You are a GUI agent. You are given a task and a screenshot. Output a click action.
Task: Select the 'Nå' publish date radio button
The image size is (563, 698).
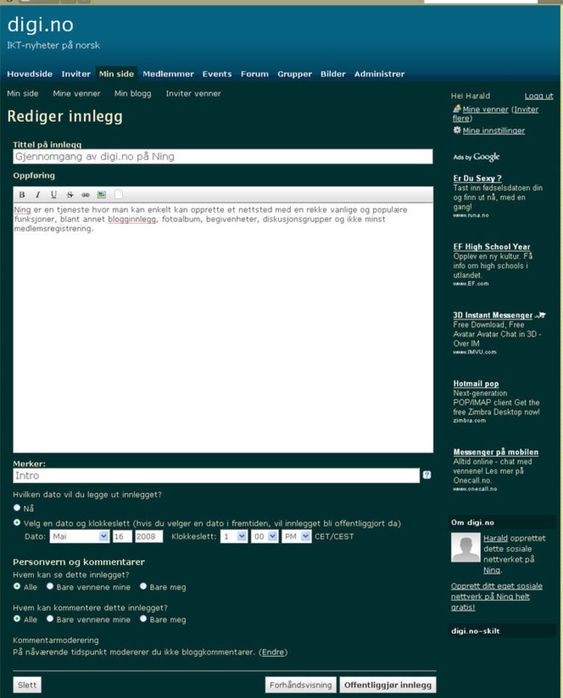pos(17,507)
